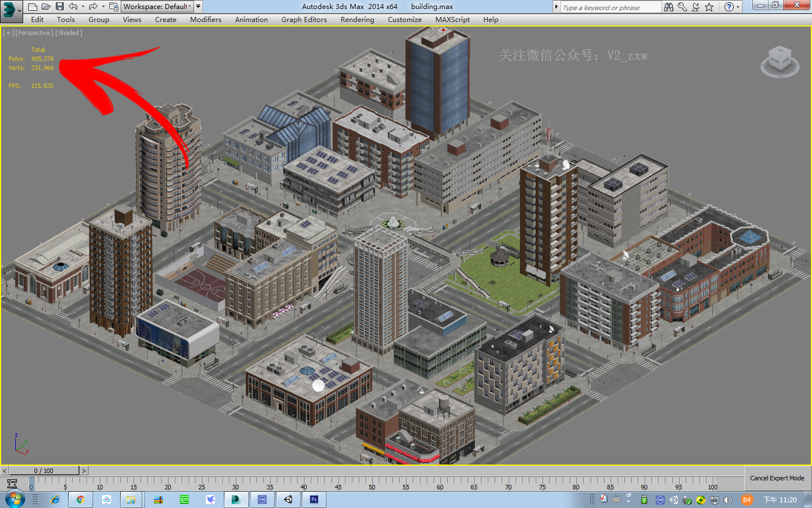Click the Cancel Expert Mode button
812x508 pixels.
click(777, 478)
